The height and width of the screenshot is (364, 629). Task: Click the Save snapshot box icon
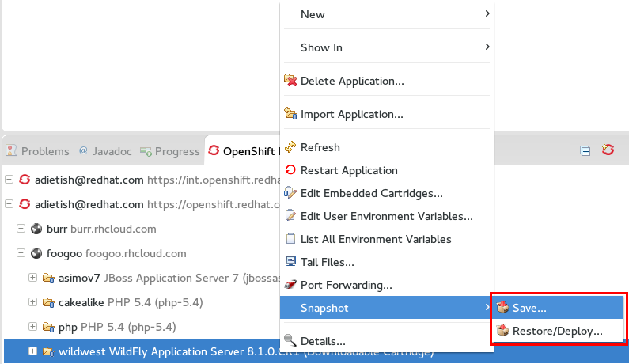coord(502,307)
